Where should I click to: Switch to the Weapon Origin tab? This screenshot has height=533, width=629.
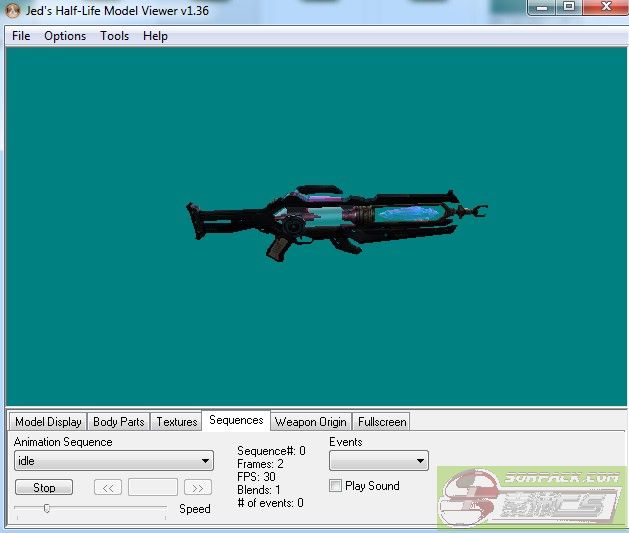point(310,422)
